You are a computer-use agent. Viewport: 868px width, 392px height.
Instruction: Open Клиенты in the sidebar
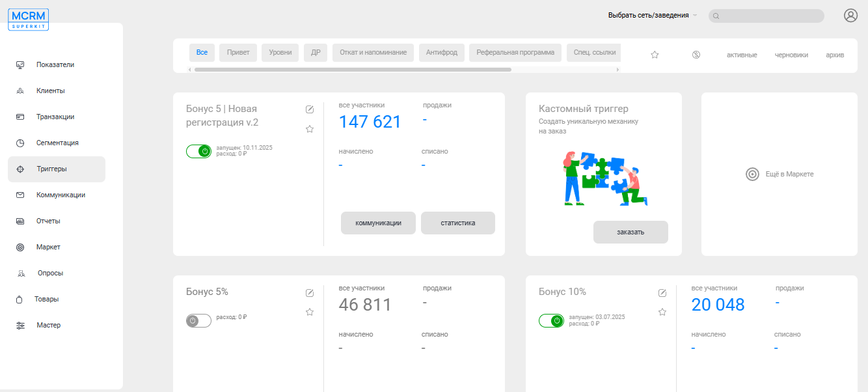pos(51,91)
